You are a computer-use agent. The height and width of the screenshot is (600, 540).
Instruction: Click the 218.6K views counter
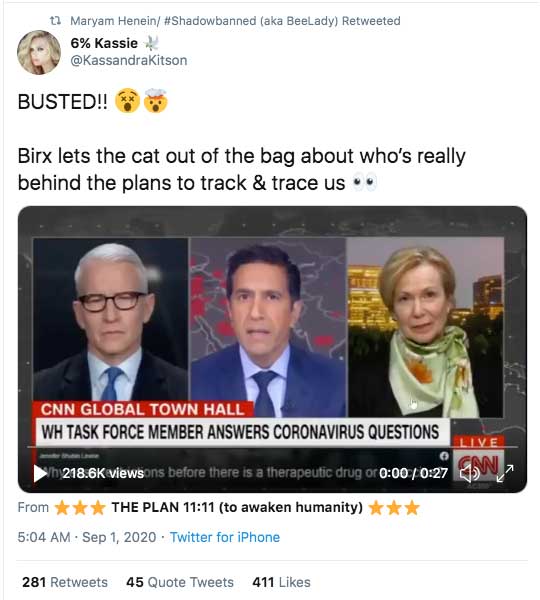103,474
